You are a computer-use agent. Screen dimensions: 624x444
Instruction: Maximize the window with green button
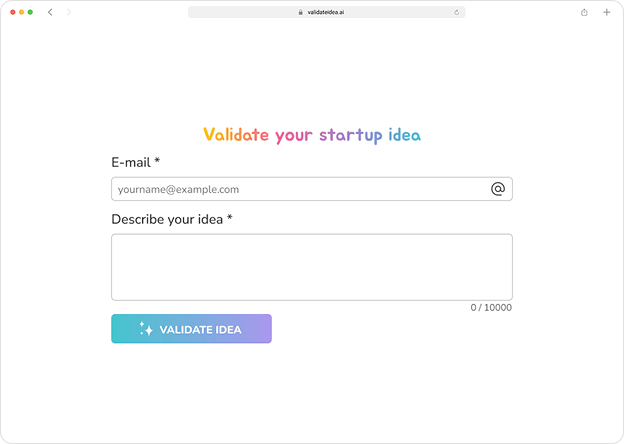click(x=30, y=12)
